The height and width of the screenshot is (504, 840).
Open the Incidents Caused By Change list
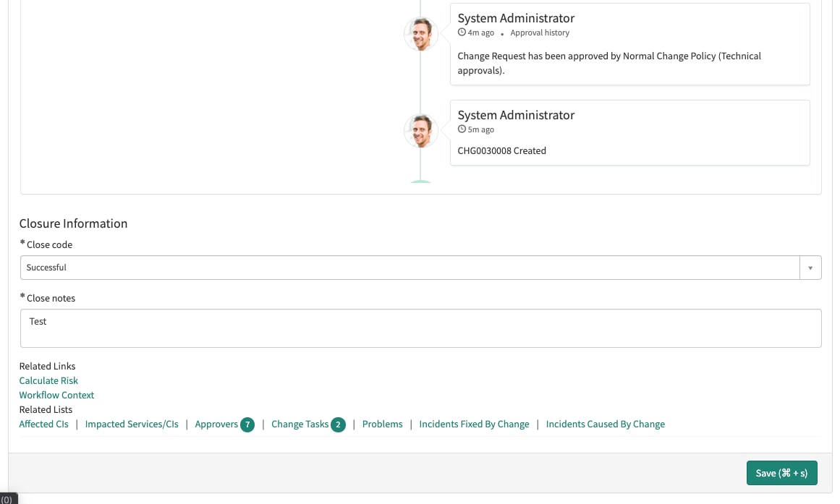point(605,424)
